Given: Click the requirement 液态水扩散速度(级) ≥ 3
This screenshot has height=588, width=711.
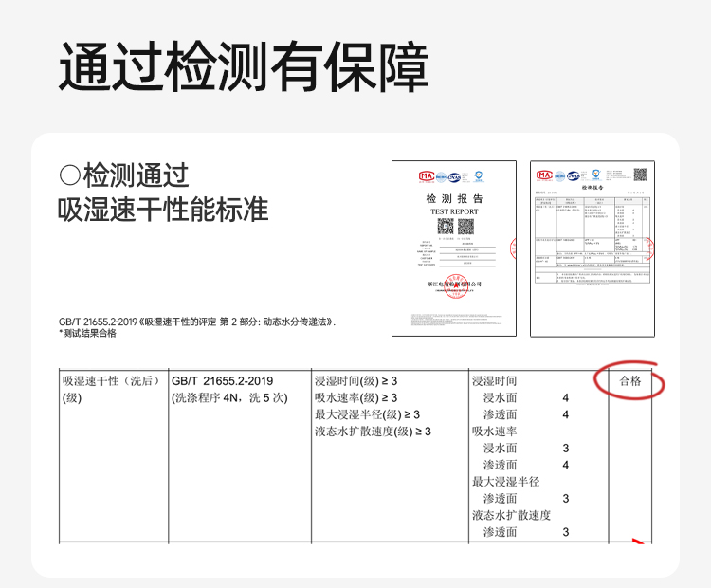Looking at the screenshot, I should coord(373,432).
